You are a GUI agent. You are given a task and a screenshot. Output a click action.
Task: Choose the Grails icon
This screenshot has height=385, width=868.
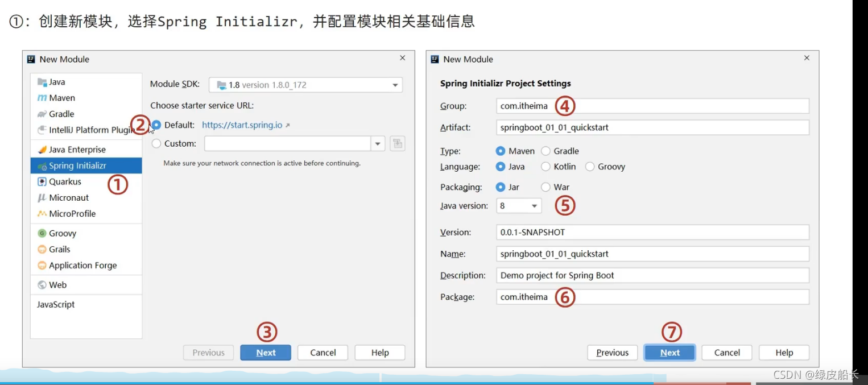coord(42,249)
